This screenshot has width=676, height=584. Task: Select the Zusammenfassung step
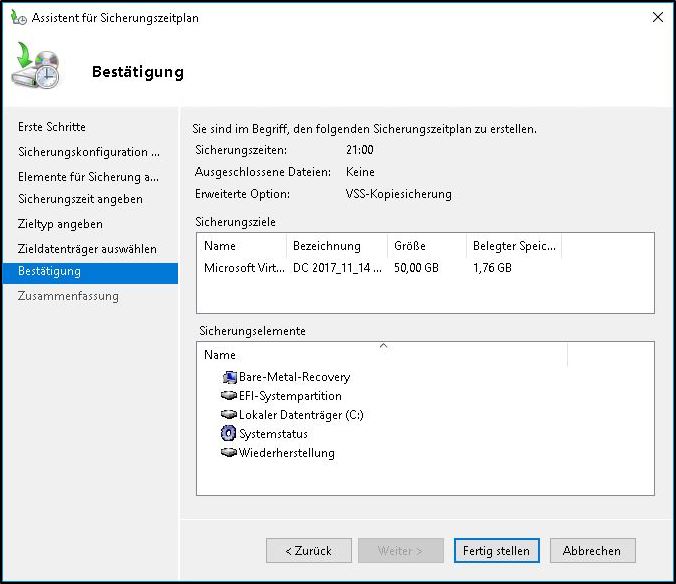pos(68,296)
